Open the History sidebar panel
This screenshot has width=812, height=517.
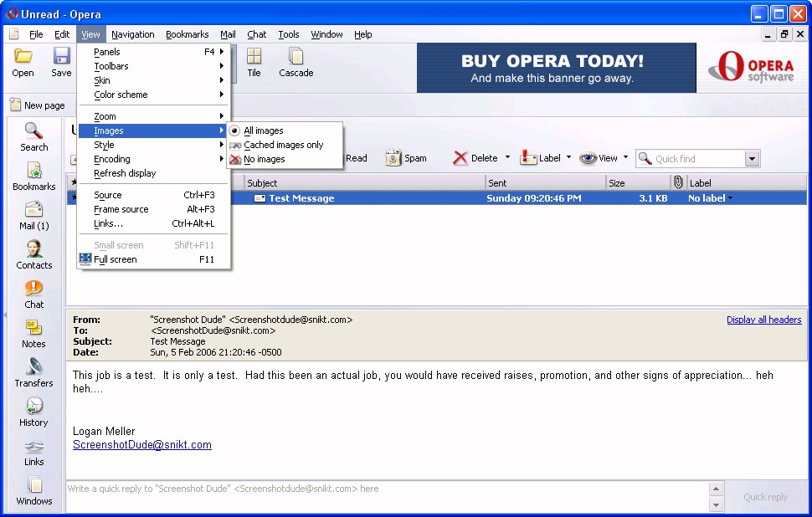[x=33, y=412]
